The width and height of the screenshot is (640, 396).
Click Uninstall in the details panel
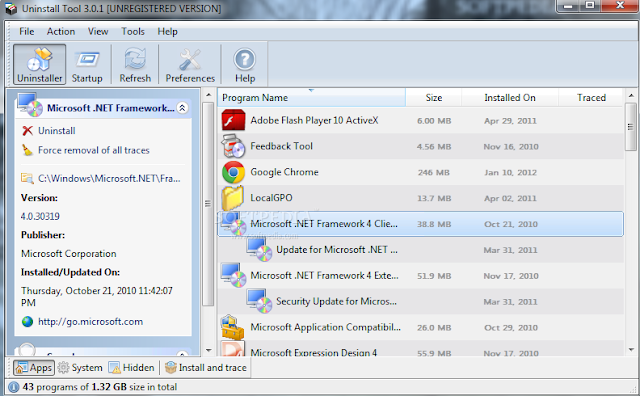point(57,131)
